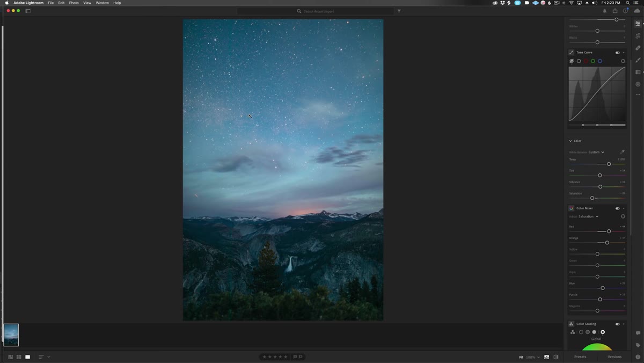Click the Color Grading panel icon
The height and width of the screenshot is (363, 644).
[571, 324]
